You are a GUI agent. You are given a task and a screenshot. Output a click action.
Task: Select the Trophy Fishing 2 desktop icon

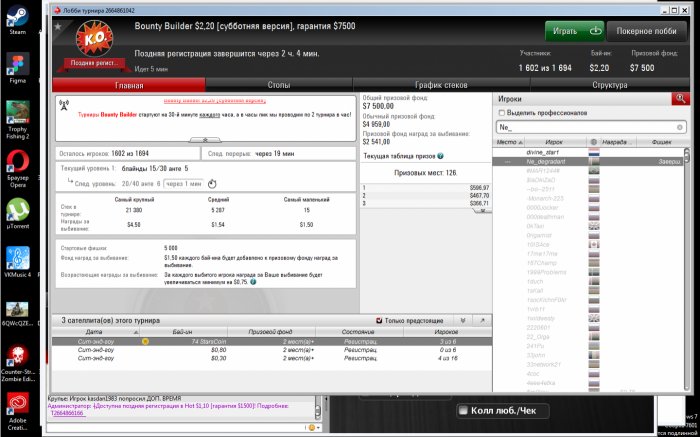click(17, 120)
